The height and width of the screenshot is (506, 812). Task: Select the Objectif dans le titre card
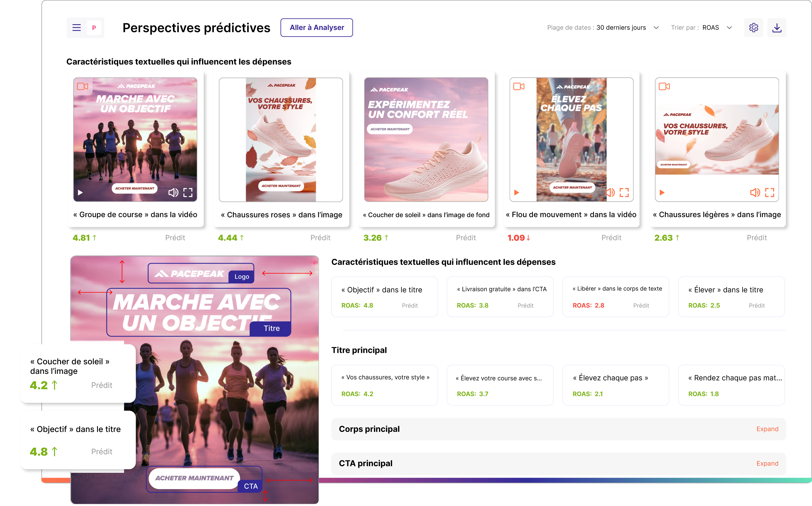click(384, 297)
